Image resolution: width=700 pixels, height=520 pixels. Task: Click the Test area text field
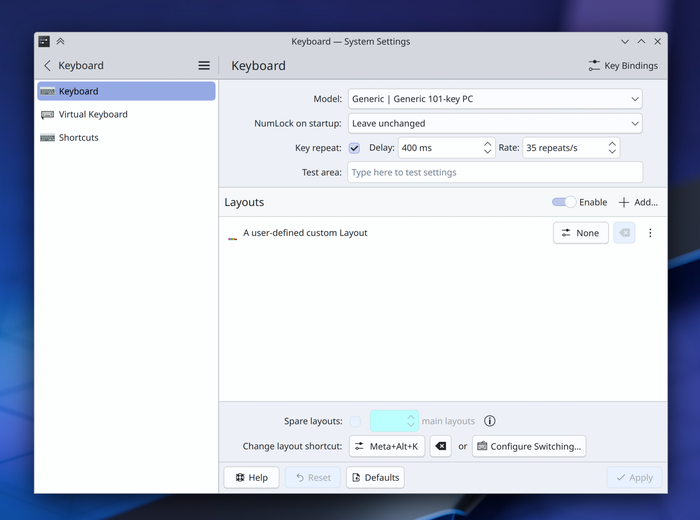(x=495, y=172)
